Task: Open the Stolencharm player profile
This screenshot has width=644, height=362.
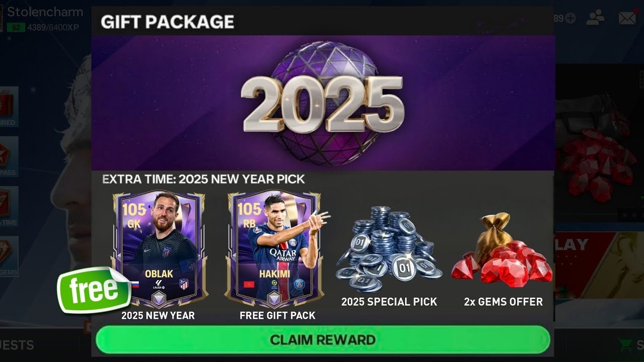Action: point(44,12)
